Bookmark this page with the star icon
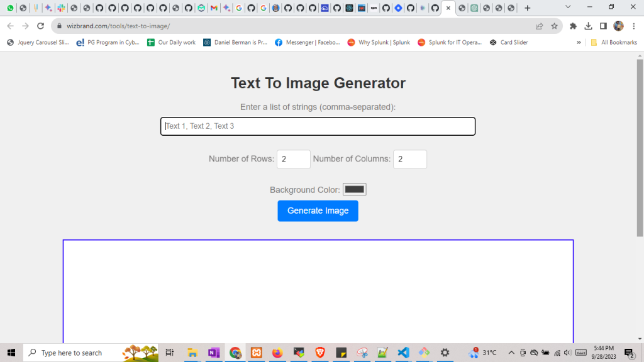This screenshot has width=644, height=362. pyautogui.click(x=554, y=26)
